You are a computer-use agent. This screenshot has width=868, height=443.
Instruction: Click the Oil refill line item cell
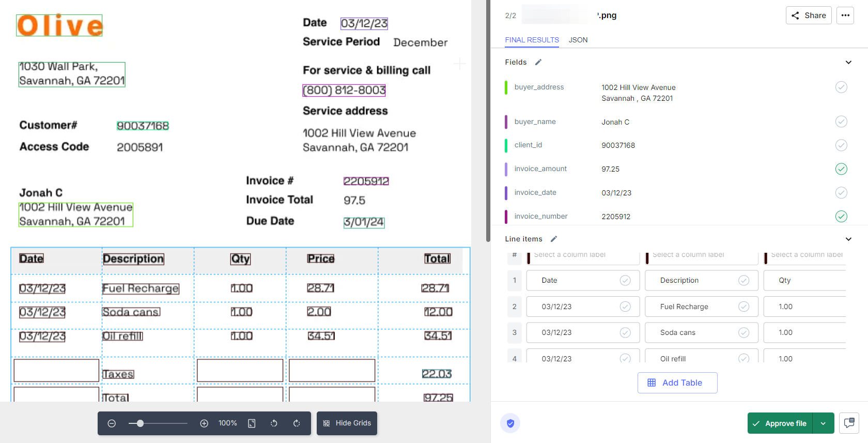click(x=702, y=356)
